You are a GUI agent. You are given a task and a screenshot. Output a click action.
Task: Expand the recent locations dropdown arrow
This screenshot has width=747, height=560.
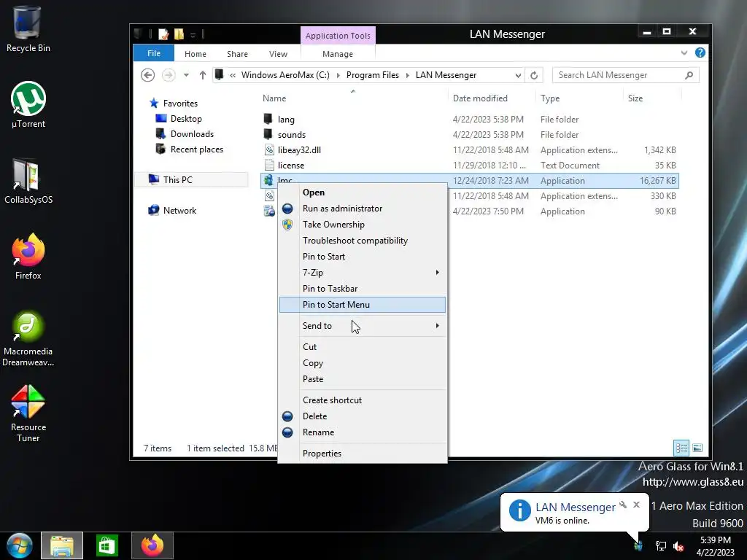(186, 75)
